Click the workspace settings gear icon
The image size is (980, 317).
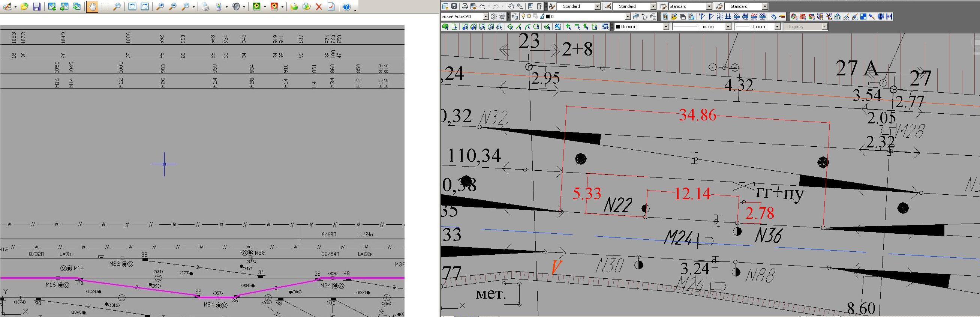pos(494,17)
